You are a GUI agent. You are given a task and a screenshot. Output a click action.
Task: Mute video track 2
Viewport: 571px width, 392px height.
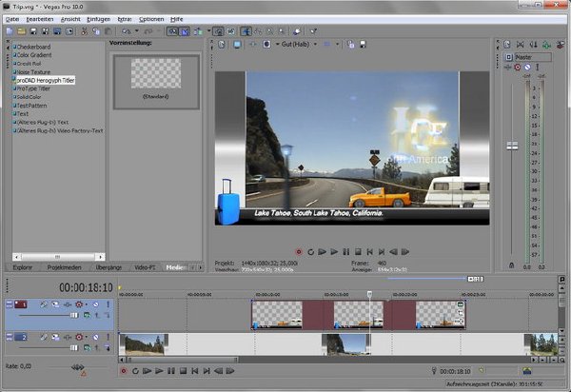[96, 338]
